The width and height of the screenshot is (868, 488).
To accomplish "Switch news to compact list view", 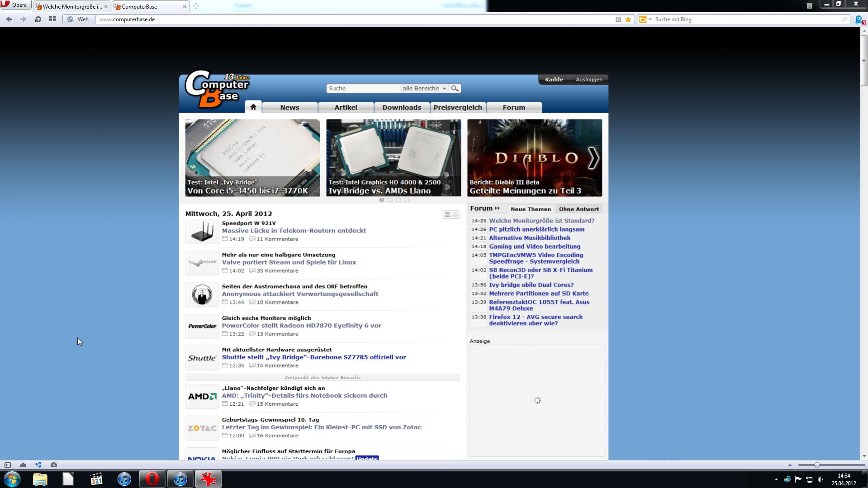I will click(447, 214).
